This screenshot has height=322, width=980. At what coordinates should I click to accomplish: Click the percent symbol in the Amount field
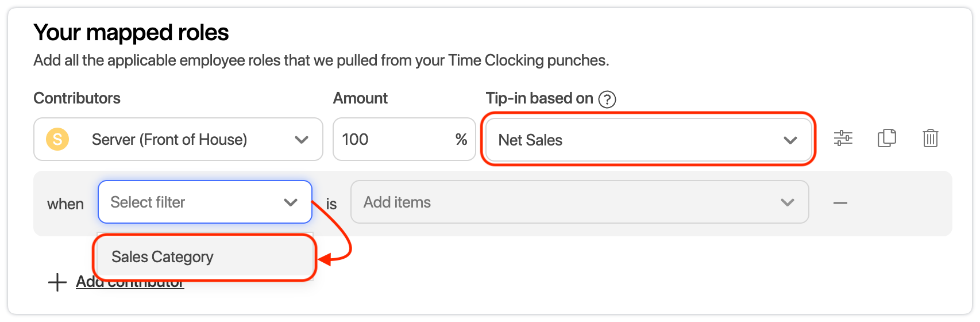[x=461, y=139]
